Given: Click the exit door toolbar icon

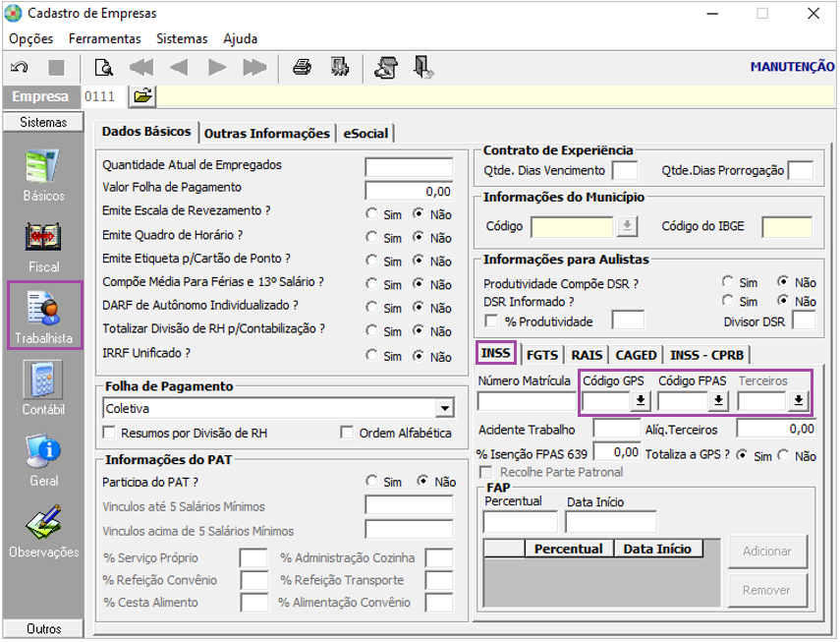Looking at the screenshot, I should coord(423,68).
